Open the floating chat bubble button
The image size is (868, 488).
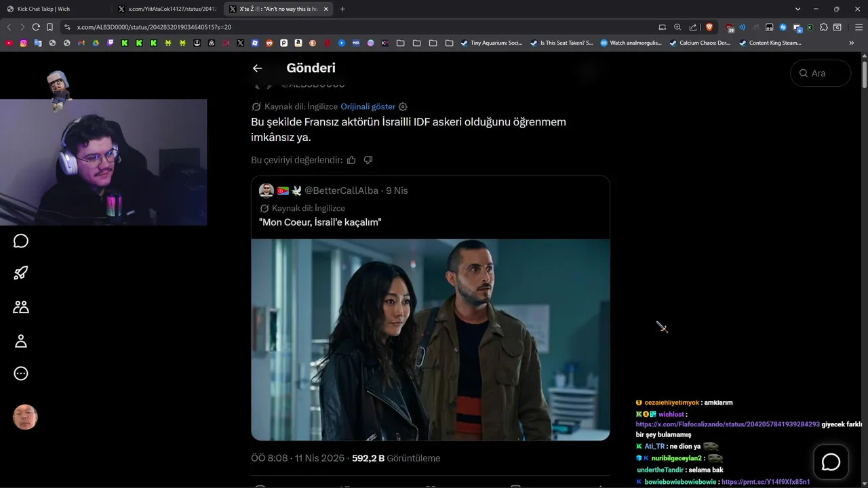(x=831, y=462)
